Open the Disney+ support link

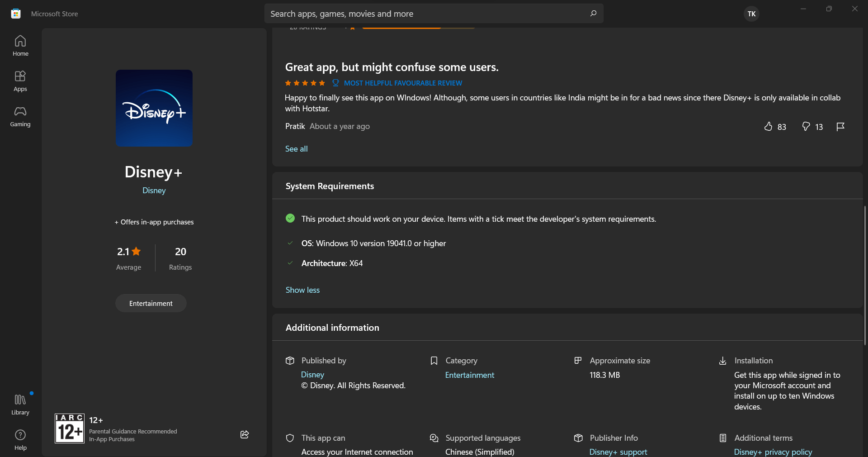point(618,452)
